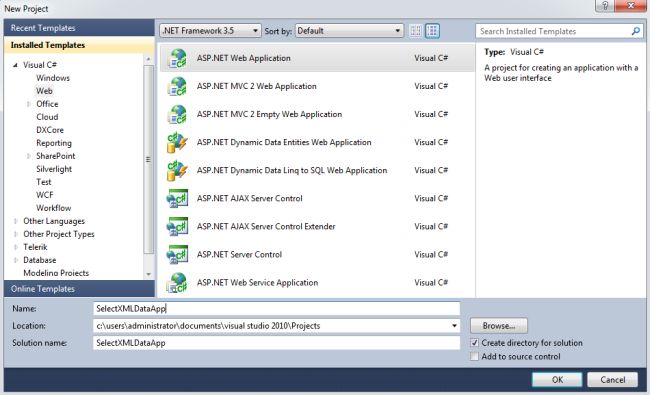Click the ASP.NET AJAX Server Control icon
This screenshot has height=395, width=650.
point(177,199)
